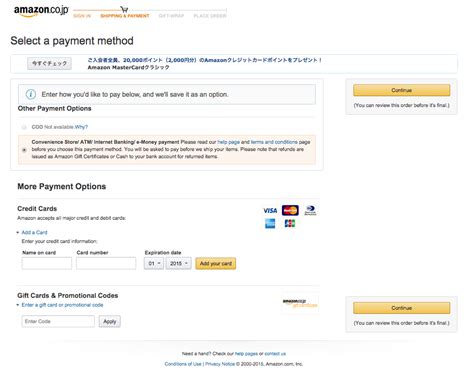Open the expiration year dropdown
474x378 pixels.
click(x=179, y=263)
